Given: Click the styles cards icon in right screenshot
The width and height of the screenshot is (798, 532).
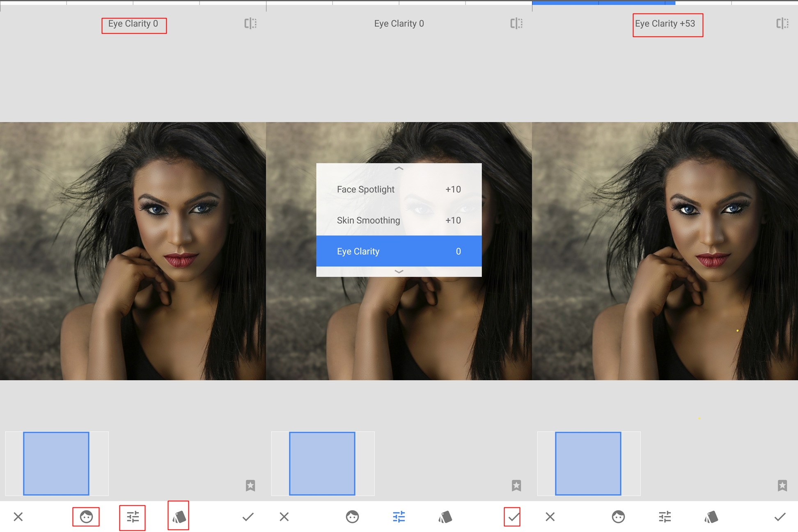Looking at the screenshot, I should pyautogui.click(x=711, y=517).
